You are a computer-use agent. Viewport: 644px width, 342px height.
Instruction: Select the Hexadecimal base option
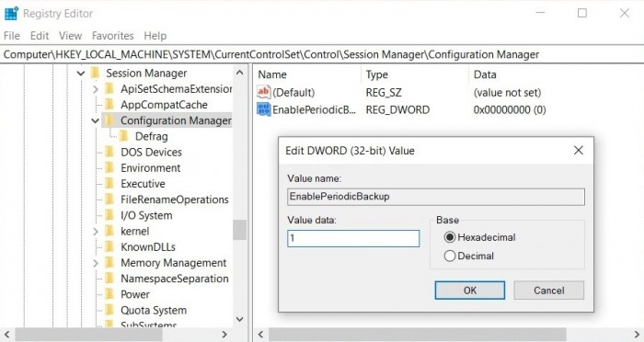(x=450, y=237)
